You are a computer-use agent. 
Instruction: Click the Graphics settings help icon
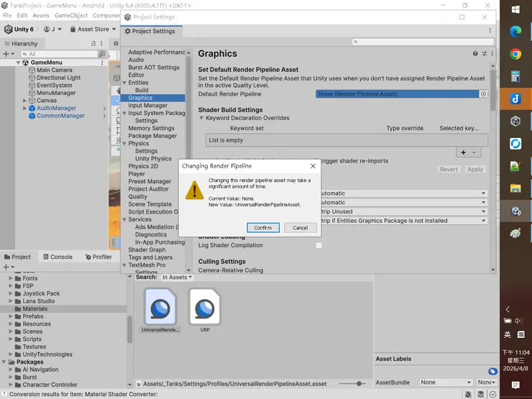click(x=475, y=54)
